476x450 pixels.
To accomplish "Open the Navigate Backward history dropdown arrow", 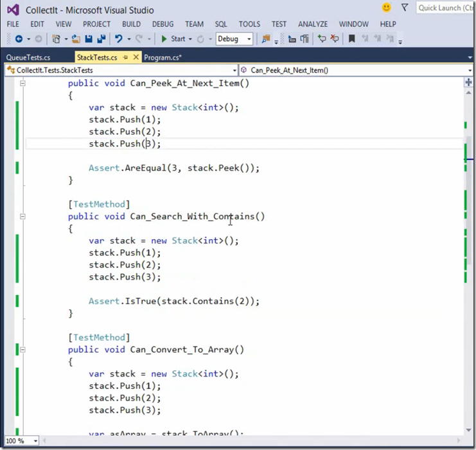I will (x=28, y=39).
